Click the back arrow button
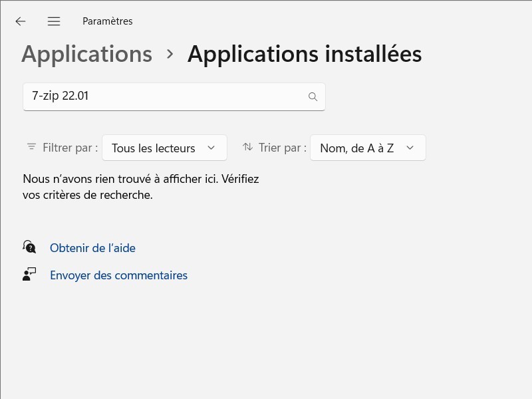532x399 pixels. [x=21, y=21]
